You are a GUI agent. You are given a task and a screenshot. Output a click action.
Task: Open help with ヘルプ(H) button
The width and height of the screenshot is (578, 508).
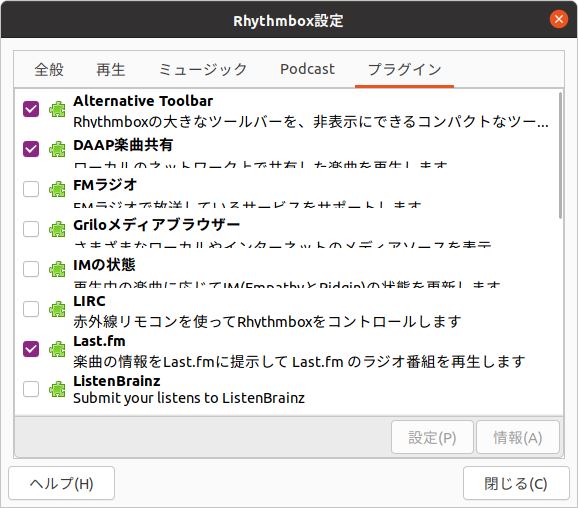(x=62, y=483)
